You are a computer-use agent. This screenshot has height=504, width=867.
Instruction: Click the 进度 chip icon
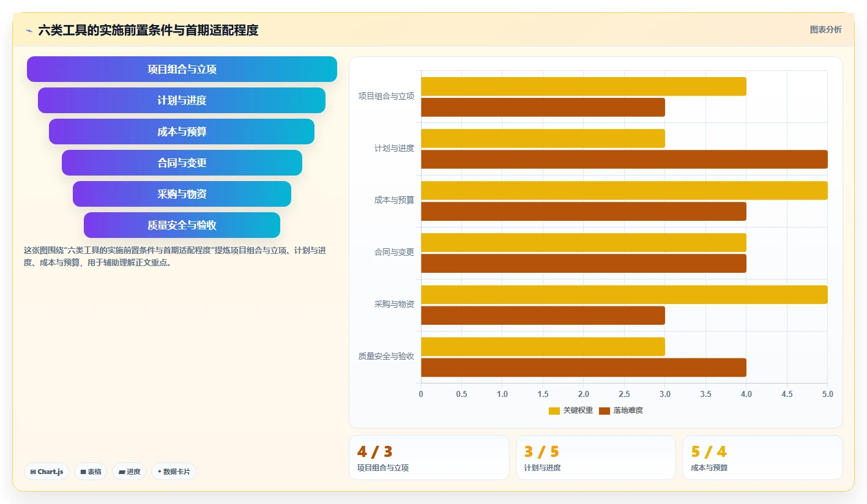coord(122,472)
